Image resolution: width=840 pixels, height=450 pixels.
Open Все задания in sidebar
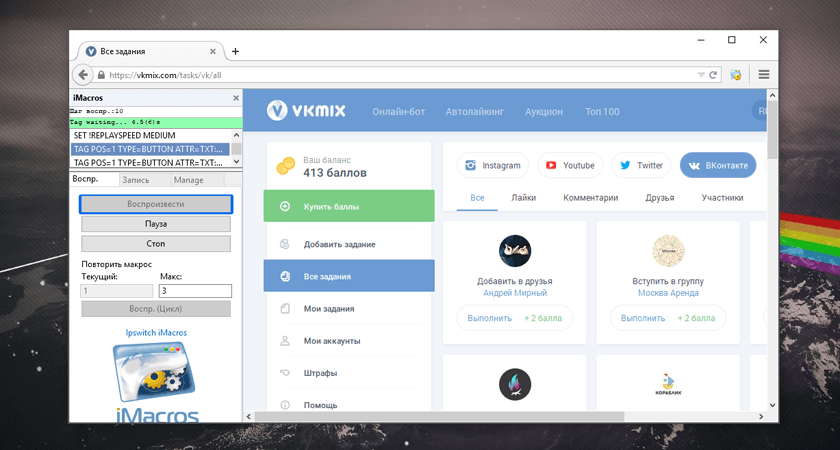click(349, 276)
